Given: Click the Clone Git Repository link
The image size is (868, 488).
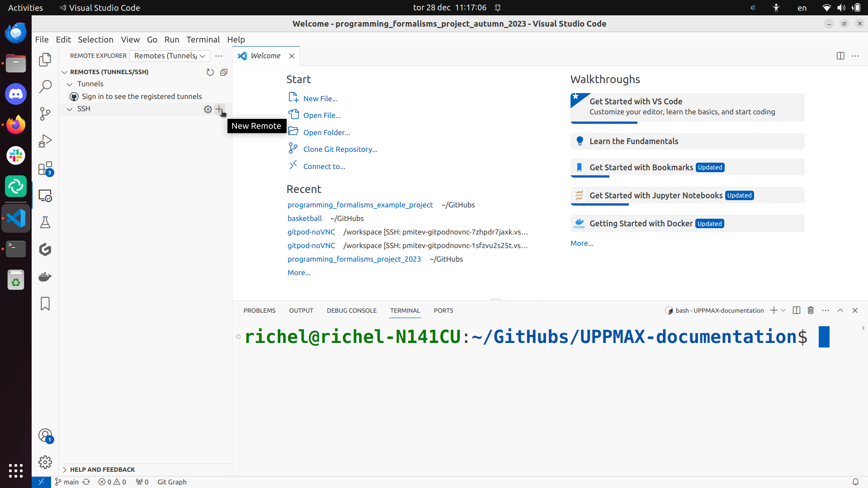Looking at the screenshot, I should (340, 149).
